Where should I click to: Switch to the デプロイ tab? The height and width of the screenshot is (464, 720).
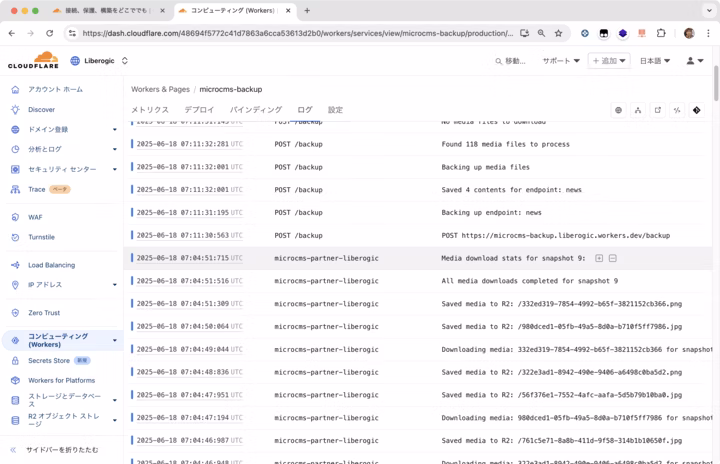pyautogui.click(x=199, y=110)
